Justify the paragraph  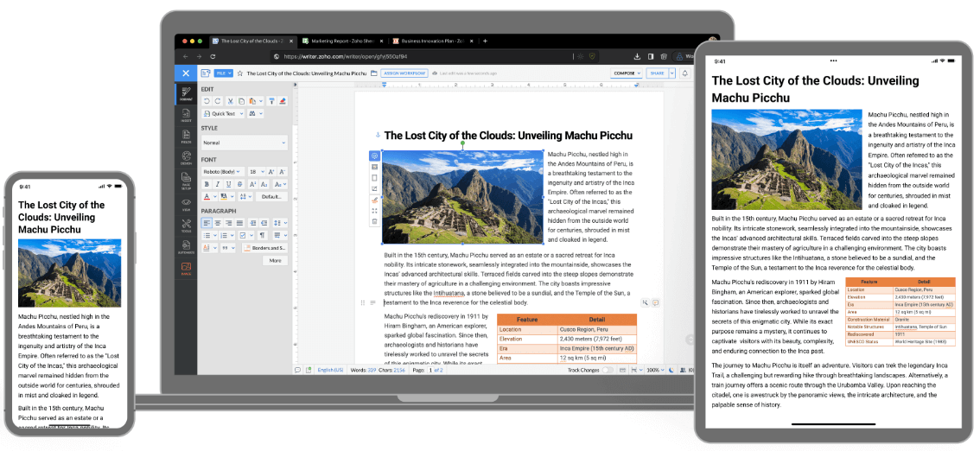(239, 223)
